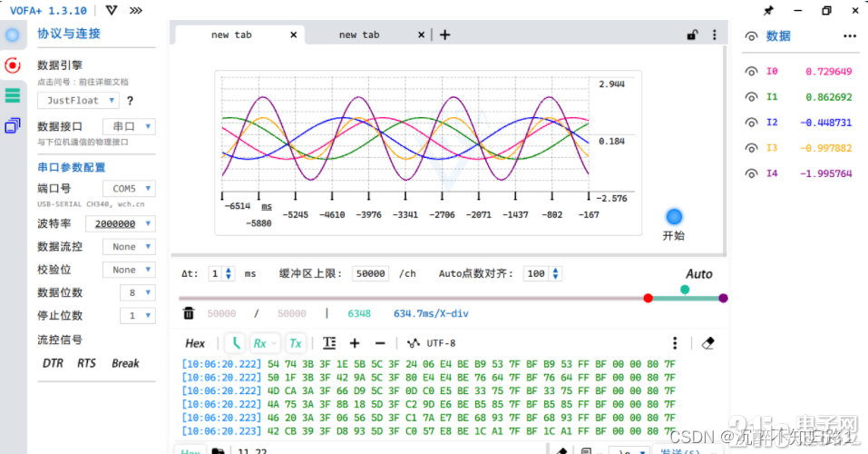Image resolution: width=868 pixels, height=454 pixels.
Task: Toggle the data panel header eye icon
Action: 751,36
